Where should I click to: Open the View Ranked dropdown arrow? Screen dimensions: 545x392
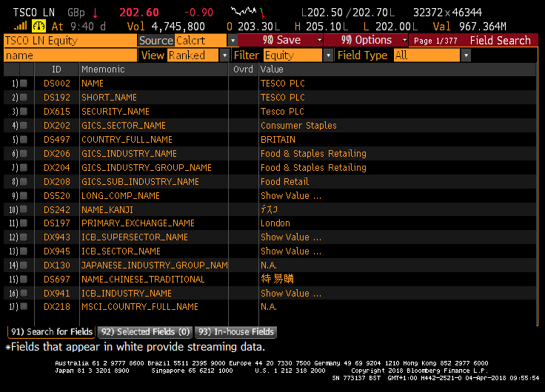(x=224, y=55)
